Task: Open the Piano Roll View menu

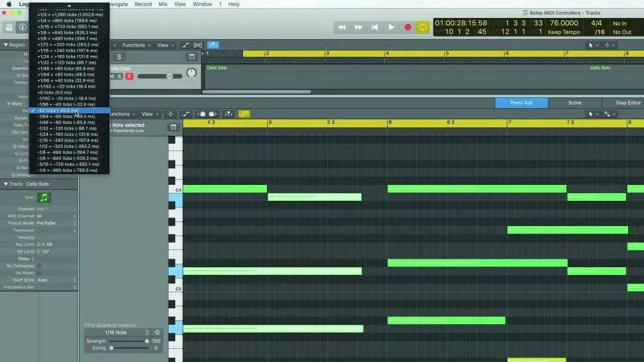Action: (x=150, y=114)
